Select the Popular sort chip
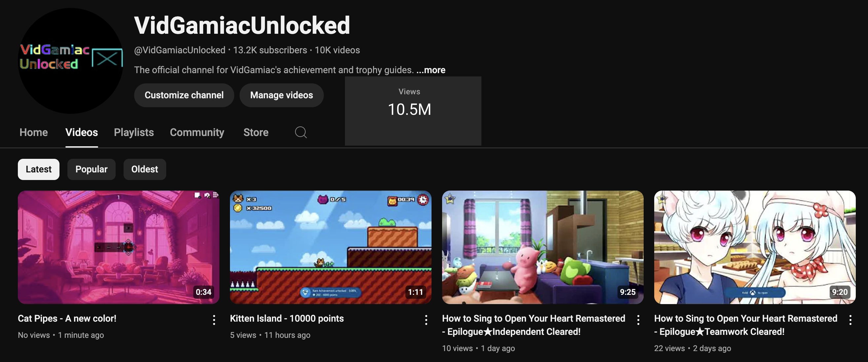The width and height of the screenshot is (868, 362). click(91, 169)
